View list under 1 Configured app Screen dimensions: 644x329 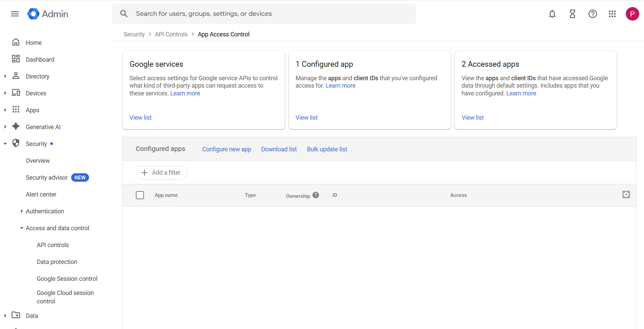pos(306,118)
